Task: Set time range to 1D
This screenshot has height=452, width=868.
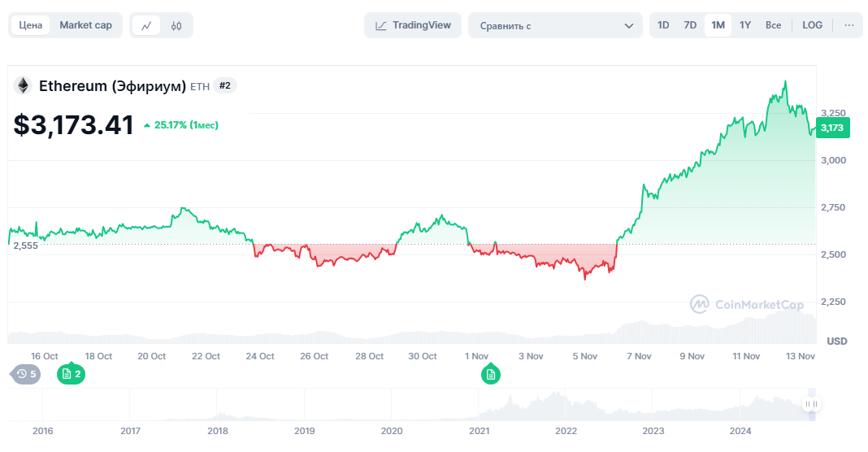Action: pyautogui.click(x=663, y=25)
